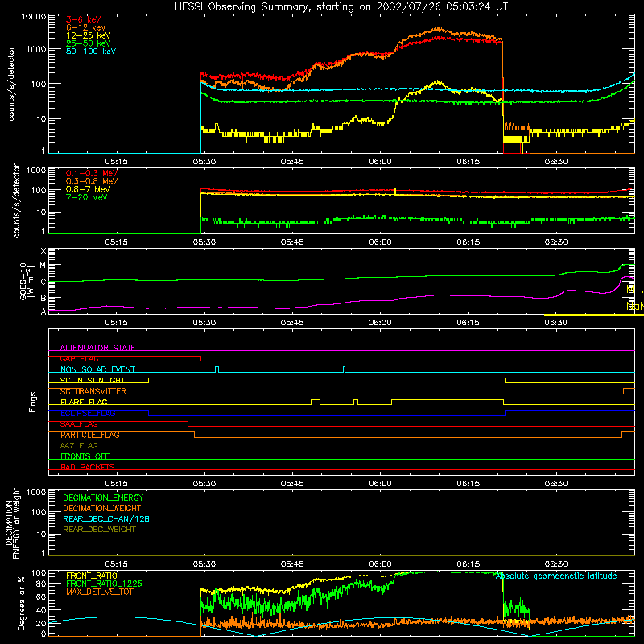Image resolution: width=644 pixels, height=644 pixels.
Task: Select the 50-100 keV legend label
Action: click(91, 52)
